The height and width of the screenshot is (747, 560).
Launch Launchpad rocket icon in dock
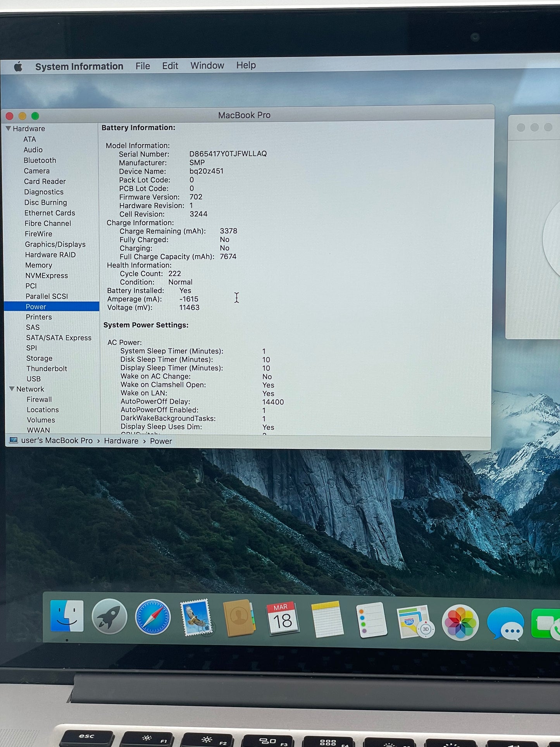[109, 616]
